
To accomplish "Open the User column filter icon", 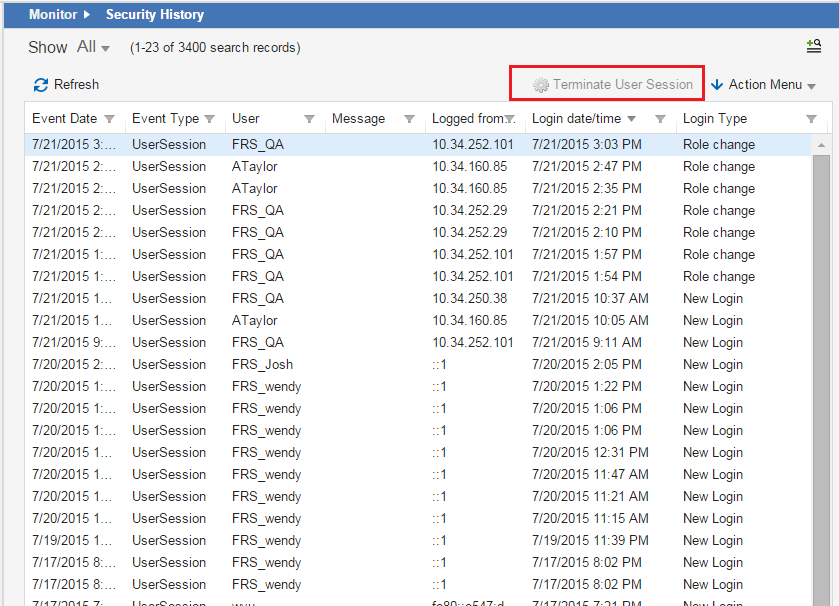I will (x=308, y=118).
